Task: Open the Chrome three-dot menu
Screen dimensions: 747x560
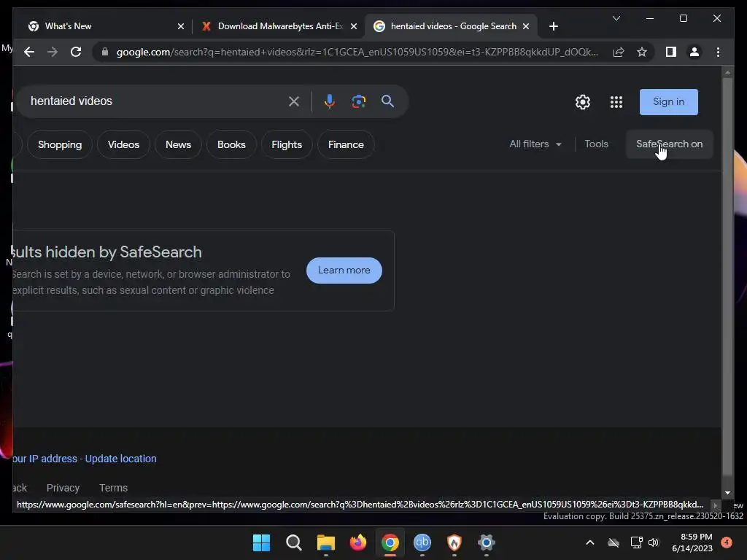Action: (718, 52)
